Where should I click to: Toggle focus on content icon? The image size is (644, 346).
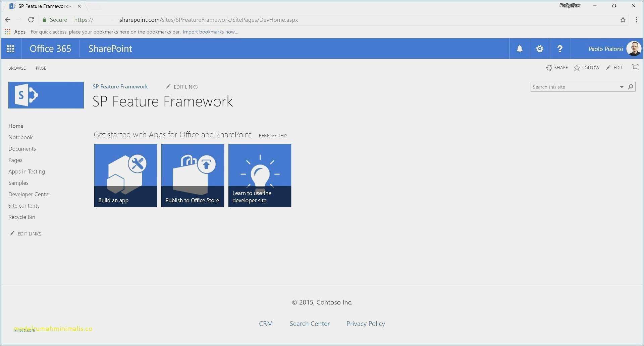(x=635, y=67)
